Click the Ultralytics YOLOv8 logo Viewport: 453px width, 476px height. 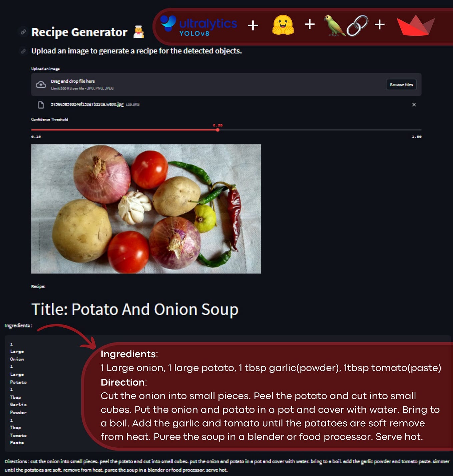point(199,25)
